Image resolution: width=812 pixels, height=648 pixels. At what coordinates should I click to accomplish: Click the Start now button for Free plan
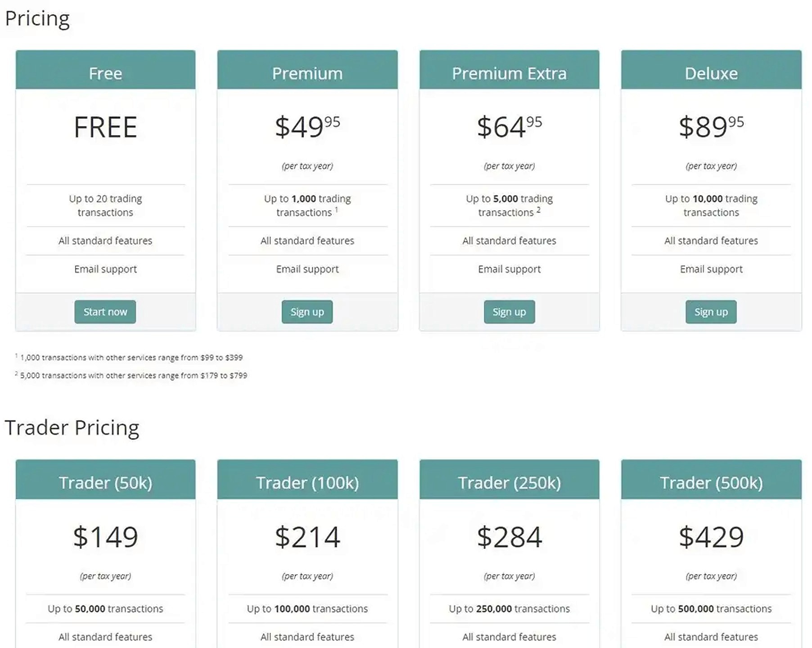click(105, 311)
